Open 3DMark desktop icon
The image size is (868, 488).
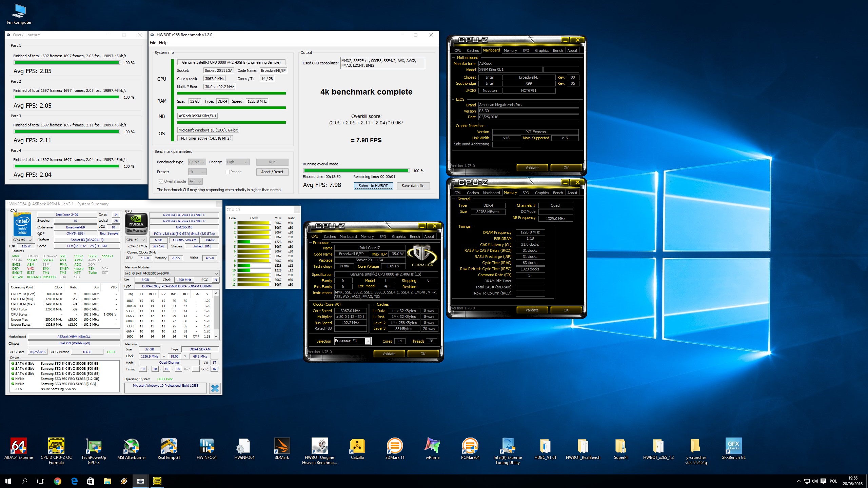[x=282, y=449]
